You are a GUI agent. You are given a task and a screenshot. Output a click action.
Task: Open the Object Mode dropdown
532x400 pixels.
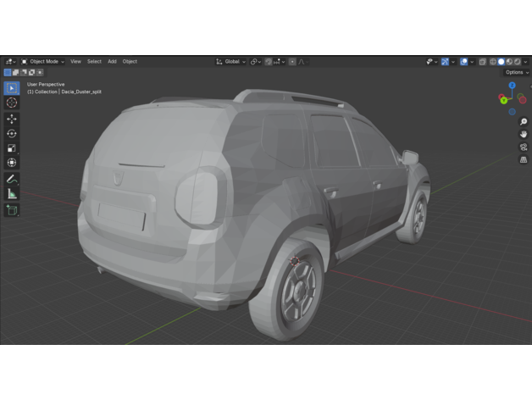coord(44,62)
